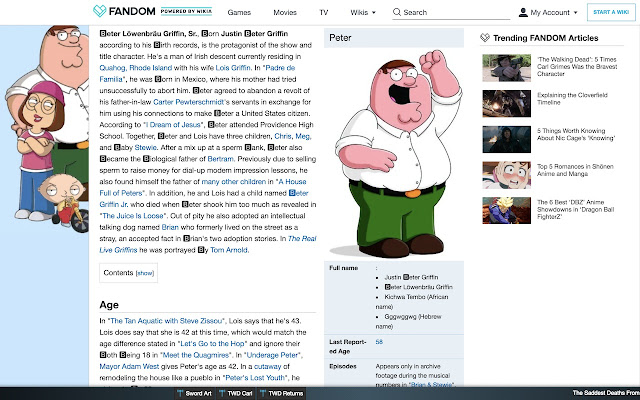Click the search magnifier icon
This screenshot has height=400, width=640.
coord(397,12)
